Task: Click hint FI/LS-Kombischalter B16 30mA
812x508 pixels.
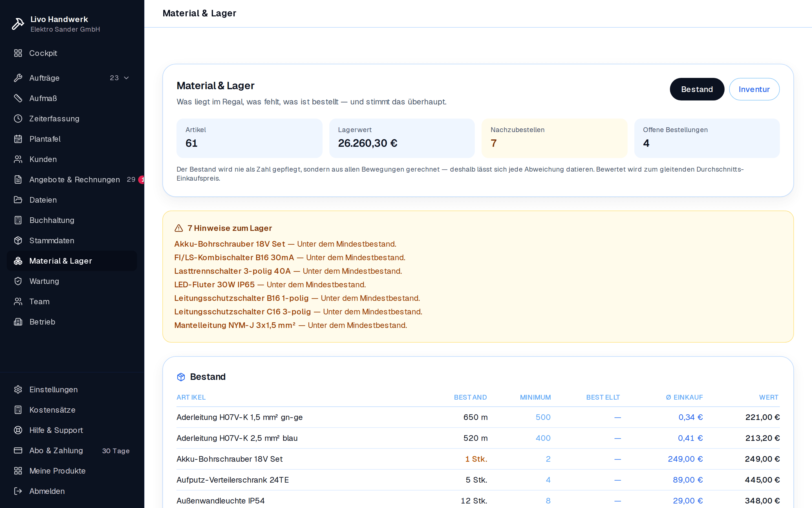Action: point(234,257)
